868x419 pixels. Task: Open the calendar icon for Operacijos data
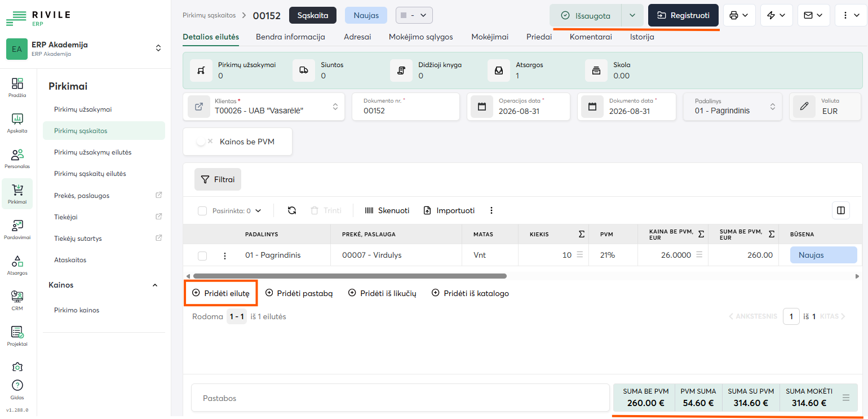[x=482, y=107]
